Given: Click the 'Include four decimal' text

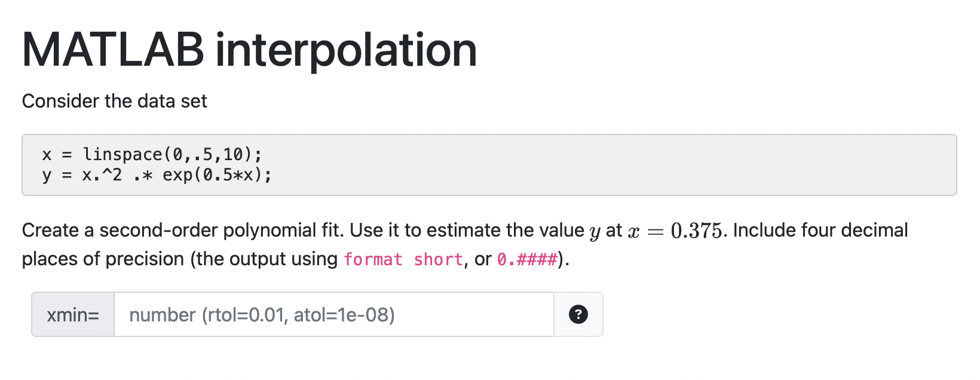Looking at the screenshot, I should (x=820, y=230).
